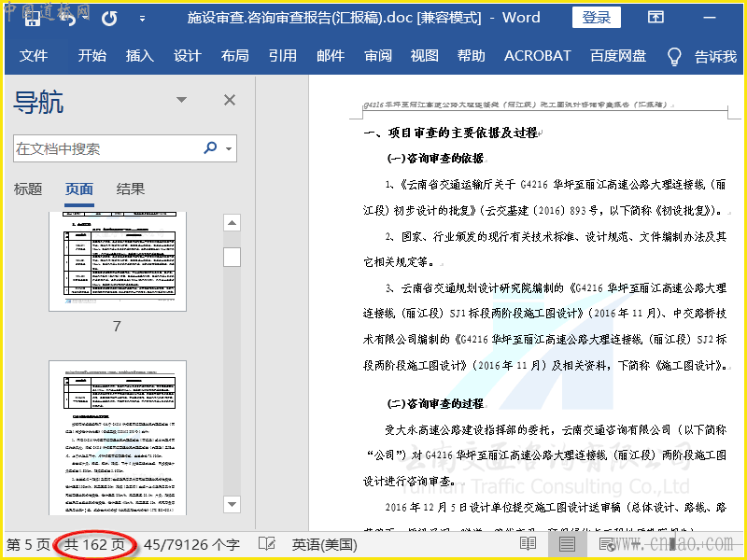Click the 共 162 页 page count
Image resolution: width=747 pixels, height=560 pixels.
coord(94,544)
